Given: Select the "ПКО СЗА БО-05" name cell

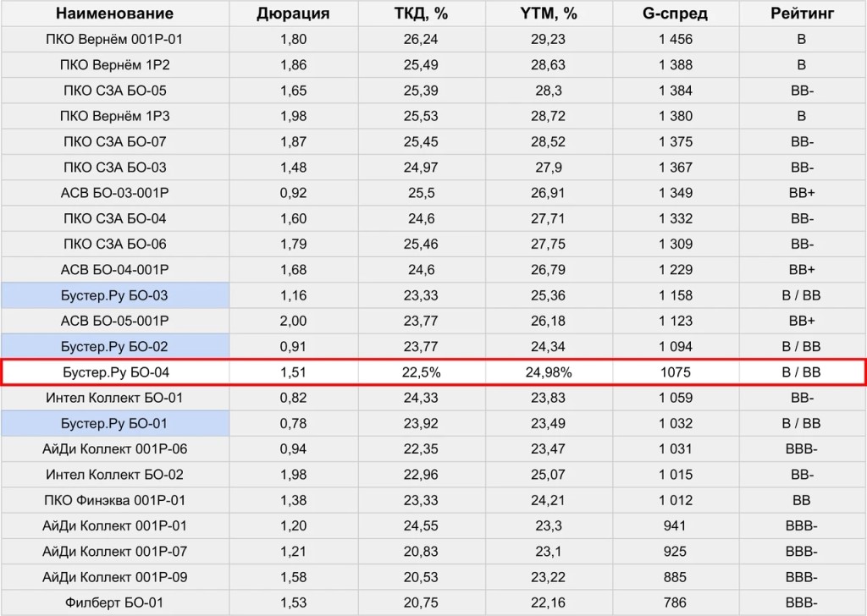Looking at the screenshot, I should 114,91.
